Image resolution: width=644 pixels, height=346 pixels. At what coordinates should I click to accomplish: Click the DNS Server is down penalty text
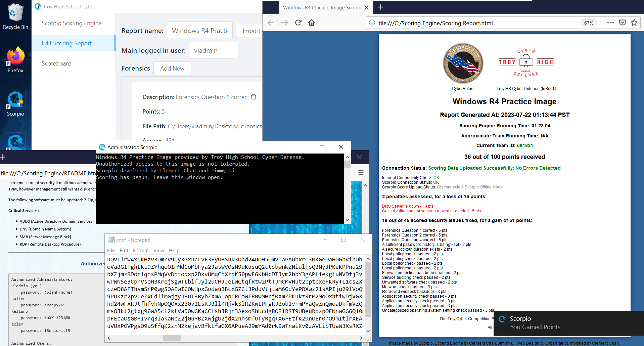tap(408, 206)
